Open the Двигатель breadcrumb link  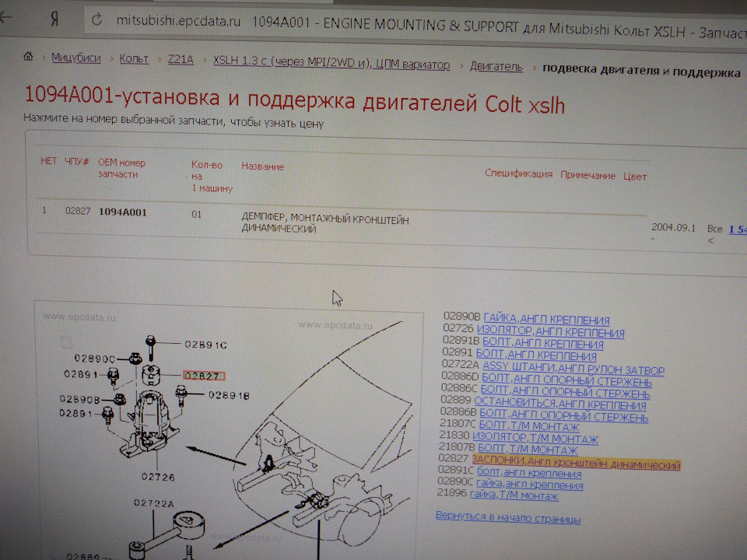pyautogui.click(x=498, y=65)
